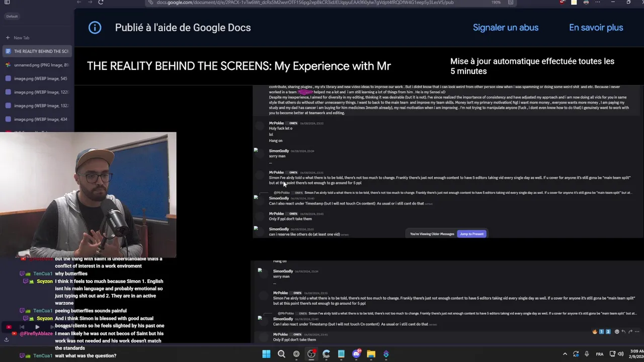Switch to 'image.png (WEBP Image, 434' tab

pyautogui.click(x=37, y=119)
